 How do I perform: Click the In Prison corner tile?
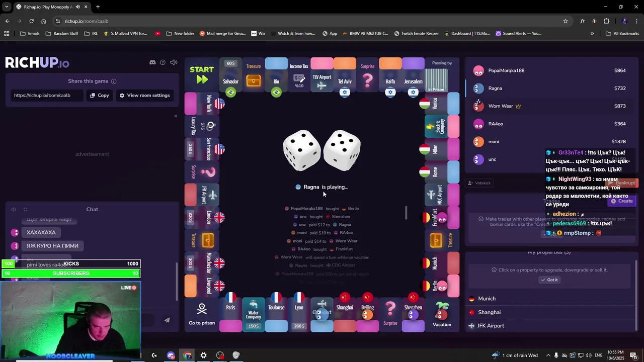[442, 75]
